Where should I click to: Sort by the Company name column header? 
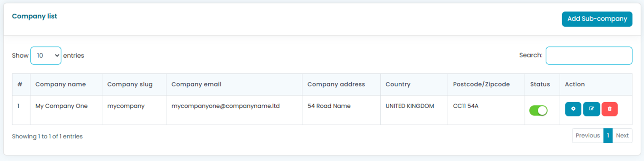pyautogui.click(x=61, y=84)
